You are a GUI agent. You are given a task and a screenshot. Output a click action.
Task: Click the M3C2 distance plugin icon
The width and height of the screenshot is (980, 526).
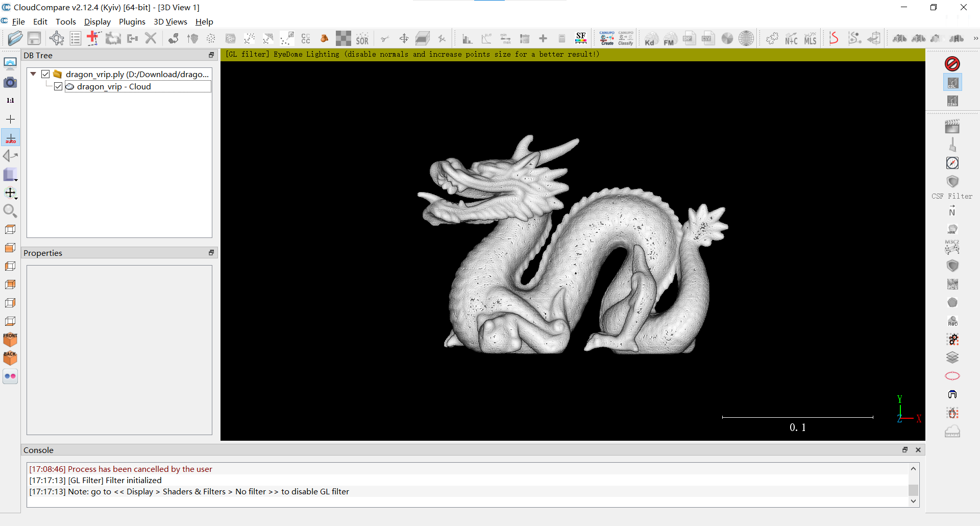point(952,247)
